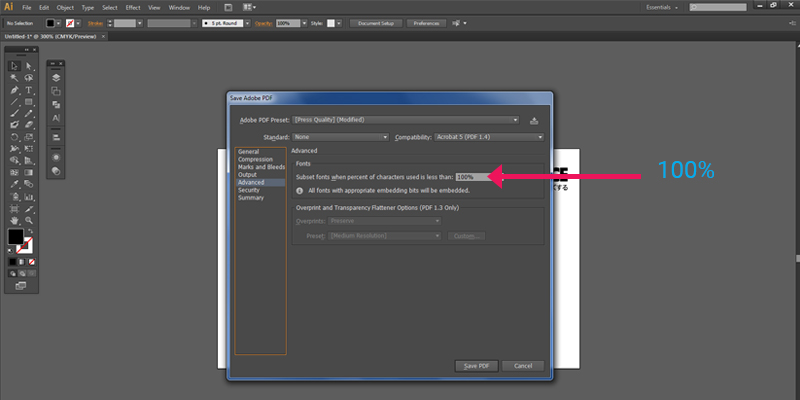Select the Lasso tool
Viewport: 800px width, 400px height.
click(29, 78)
